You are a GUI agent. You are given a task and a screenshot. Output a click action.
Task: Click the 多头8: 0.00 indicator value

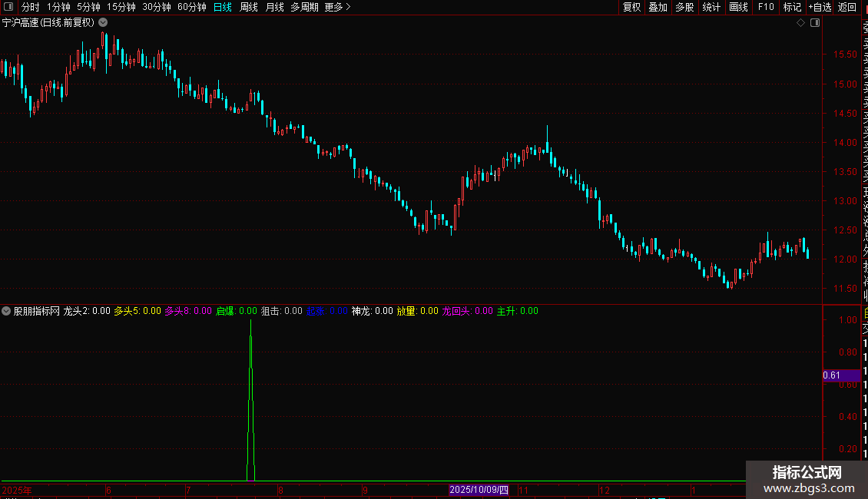(188, 311)
